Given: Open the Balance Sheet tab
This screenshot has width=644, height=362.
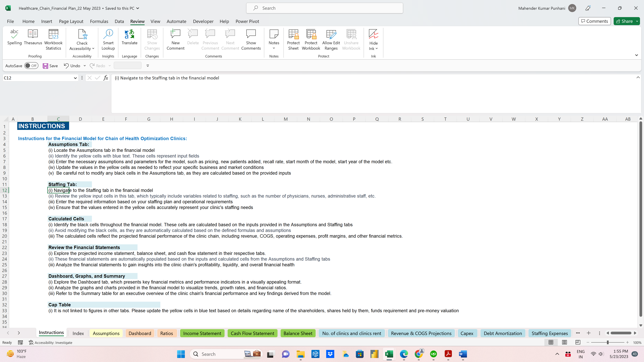Looking at the screenshot, I should (298, 333).
